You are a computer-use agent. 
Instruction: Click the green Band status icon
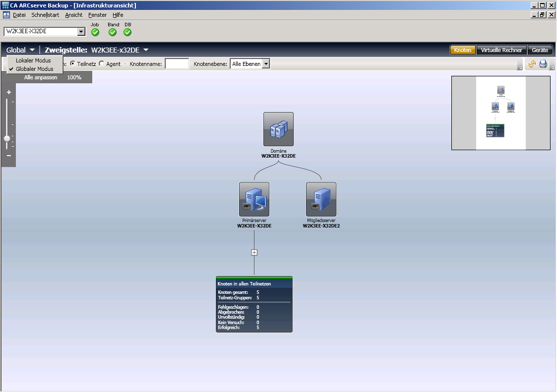pos(113,32)
